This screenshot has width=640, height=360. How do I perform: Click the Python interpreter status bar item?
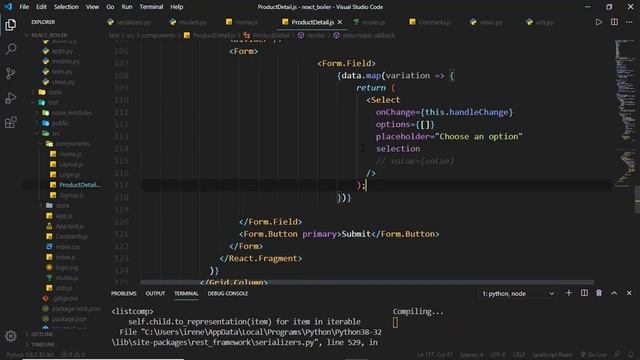click(x=30, y=355)
